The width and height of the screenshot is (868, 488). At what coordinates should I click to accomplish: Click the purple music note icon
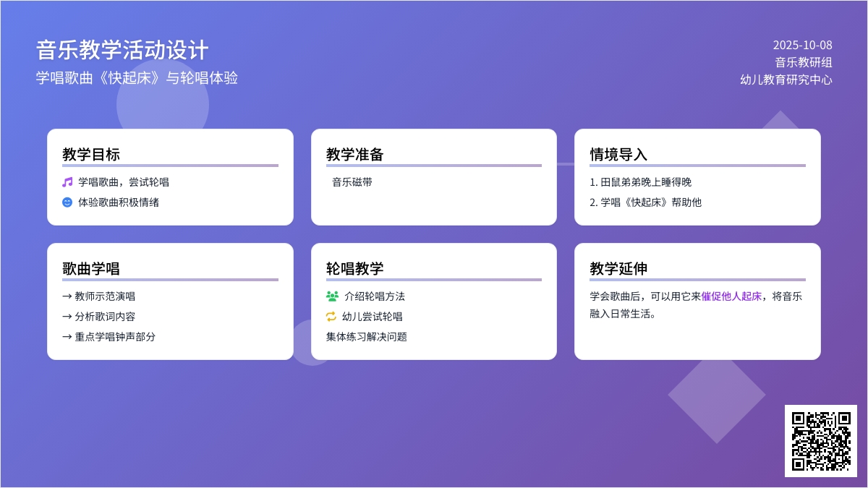pyautogui.click(x=67, y=182)
